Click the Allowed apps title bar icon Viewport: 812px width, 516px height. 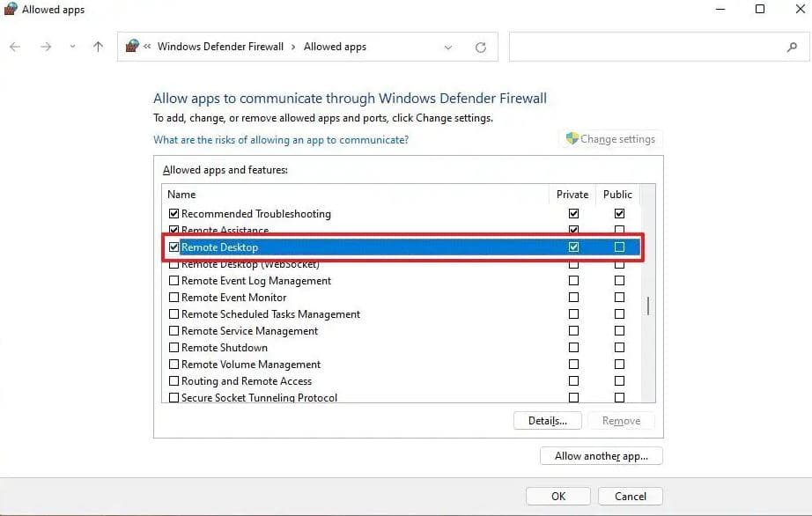click(x=11, y=10)
